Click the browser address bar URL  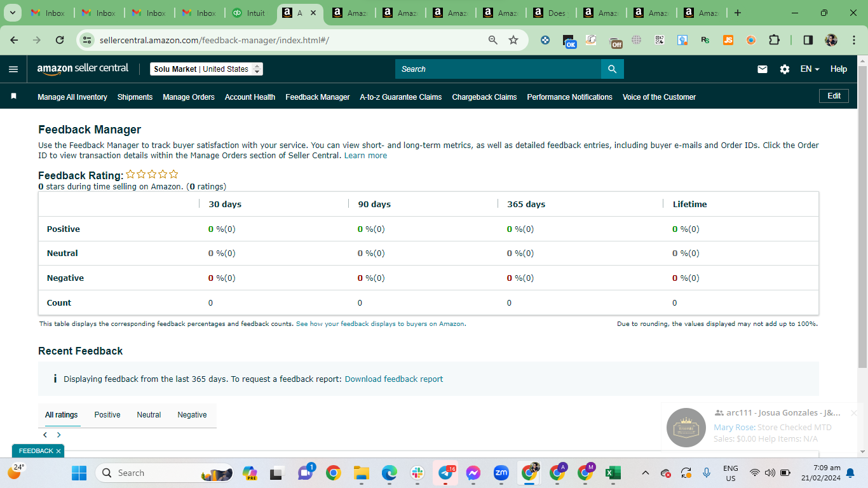coord(214,40)
